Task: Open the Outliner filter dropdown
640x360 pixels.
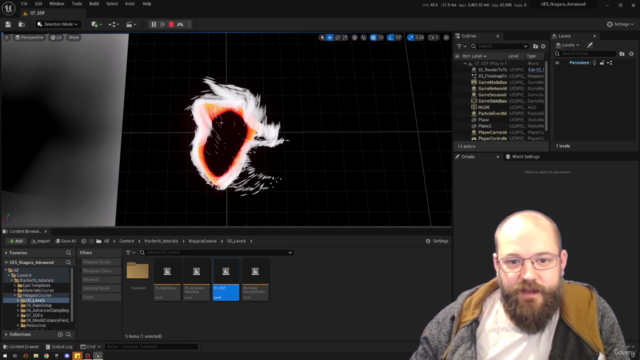Action: pos(462,47)
